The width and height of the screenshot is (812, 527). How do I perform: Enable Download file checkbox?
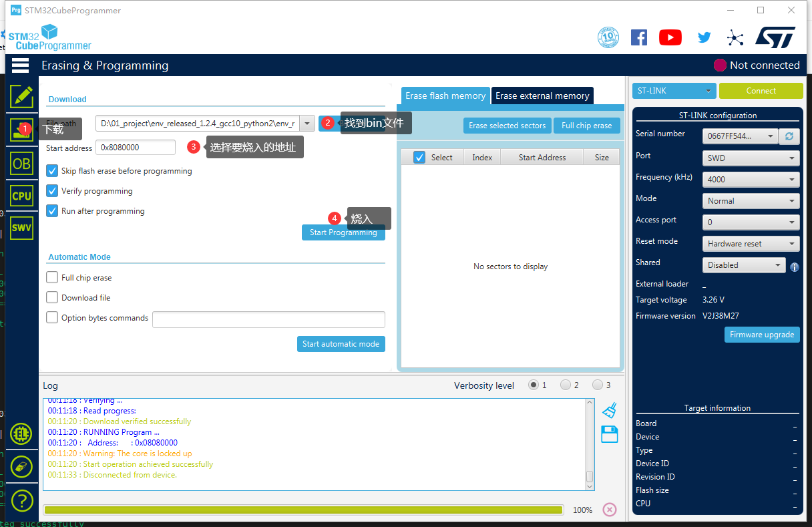tap(52, 298)
